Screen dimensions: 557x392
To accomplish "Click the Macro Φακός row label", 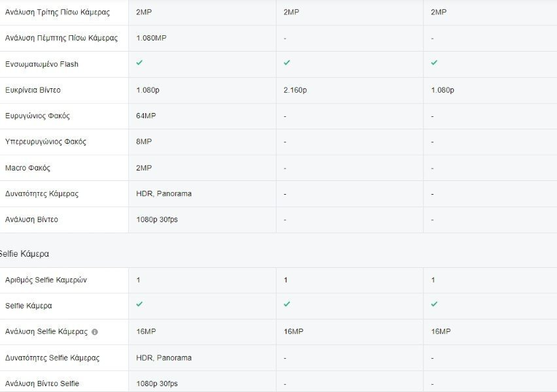I will pos(27,168).
